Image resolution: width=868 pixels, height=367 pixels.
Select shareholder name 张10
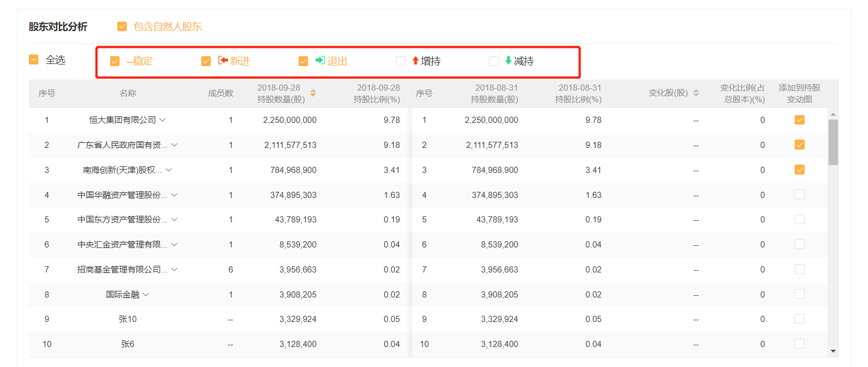click(x=128, y=319)
